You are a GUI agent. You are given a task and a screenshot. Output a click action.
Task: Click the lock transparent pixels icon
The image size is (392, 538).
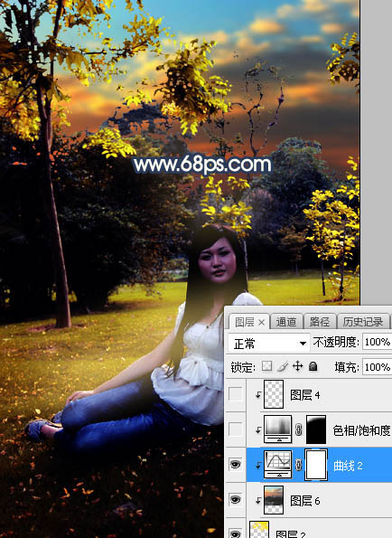(x=266, y=366)
